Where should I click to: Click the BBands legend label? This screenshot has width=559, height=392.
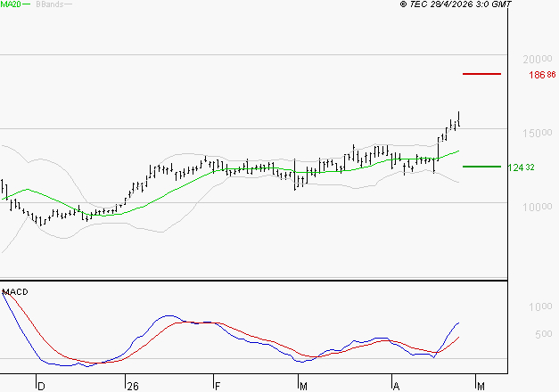50,4
